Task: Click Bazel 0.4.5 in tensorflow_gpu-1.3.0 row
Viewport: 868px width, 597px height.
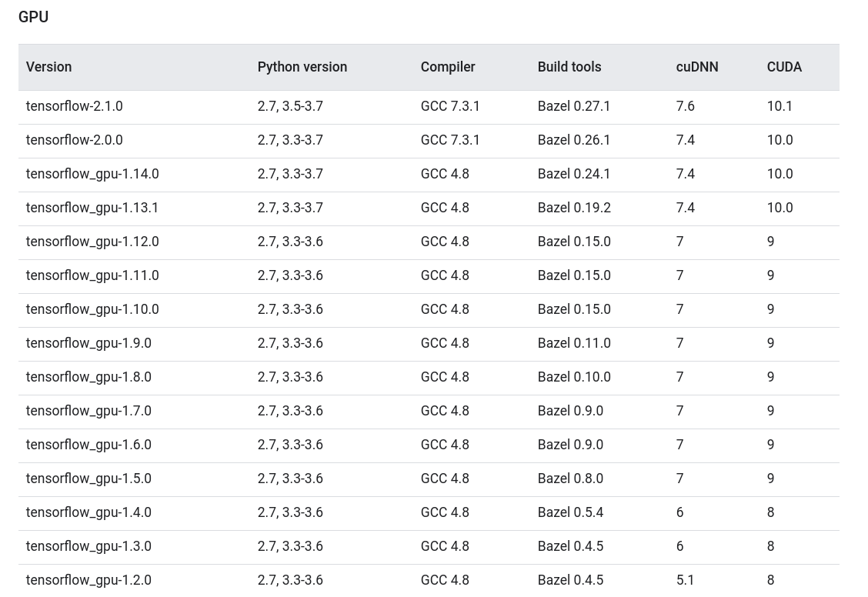Action: (570, 546)
